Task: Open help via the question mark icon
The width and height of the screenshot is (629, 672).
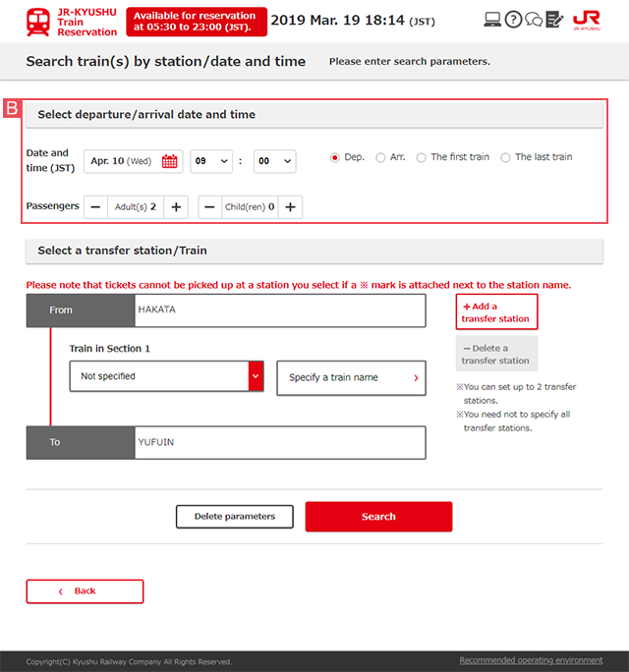Action: [x=513, y=20]
